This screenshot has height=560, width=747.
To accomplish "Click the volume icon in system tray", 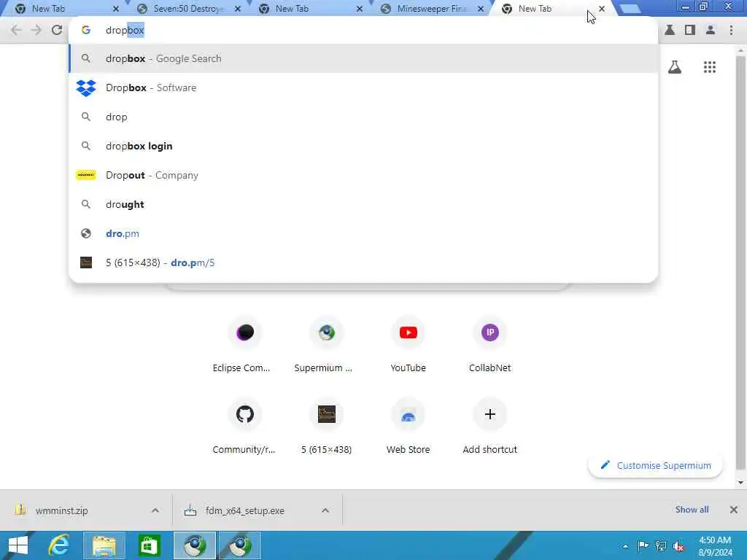I will tap(678, 546).
